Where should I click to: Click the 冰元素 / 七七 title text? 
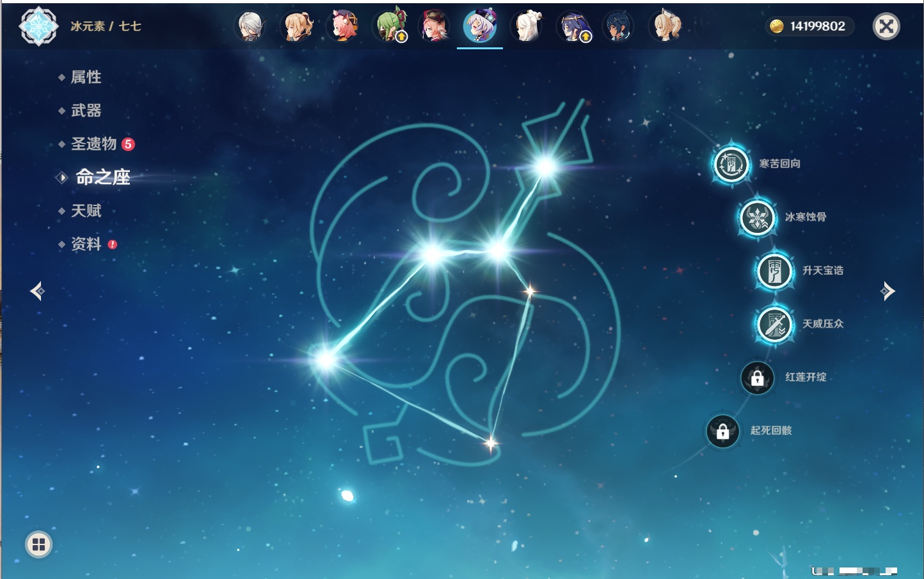(106, 26)
